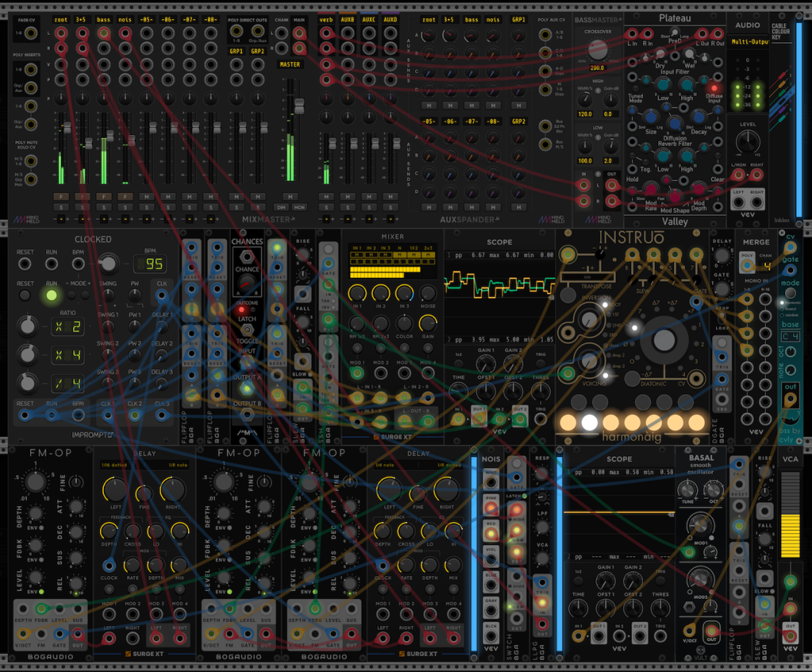Viewport: 812px width, 672px height.
Task: Click the Plateau L In jack
Action: (631, 34)
